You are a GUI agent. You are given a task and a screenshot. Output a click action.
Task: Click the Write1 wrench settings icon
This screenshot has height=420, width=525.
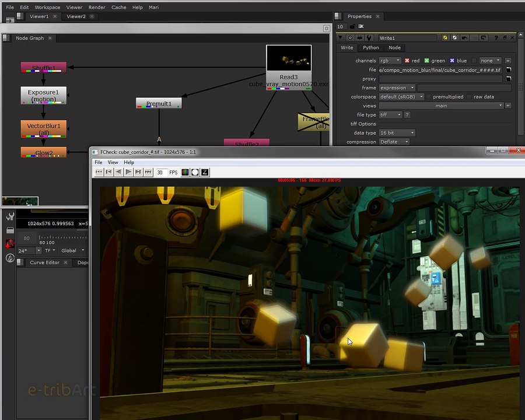369,38
